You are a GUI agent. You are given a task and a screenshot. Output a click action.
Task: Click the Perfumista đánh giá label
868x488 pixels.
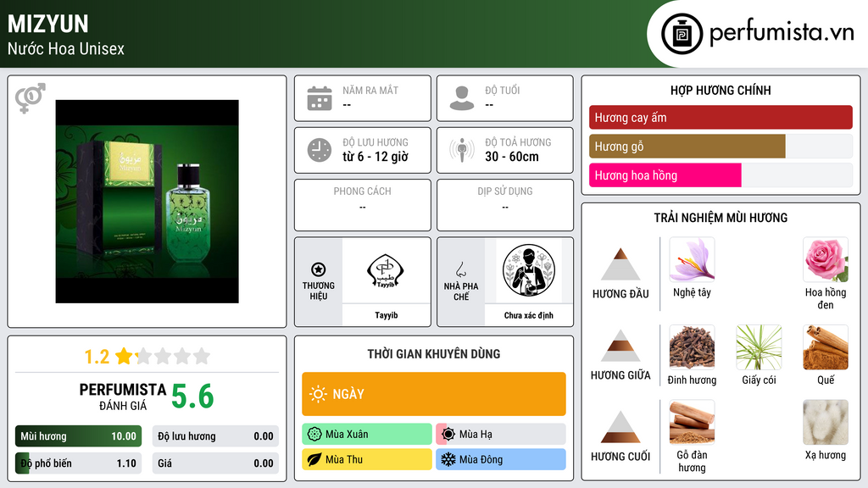pos(123,396)
